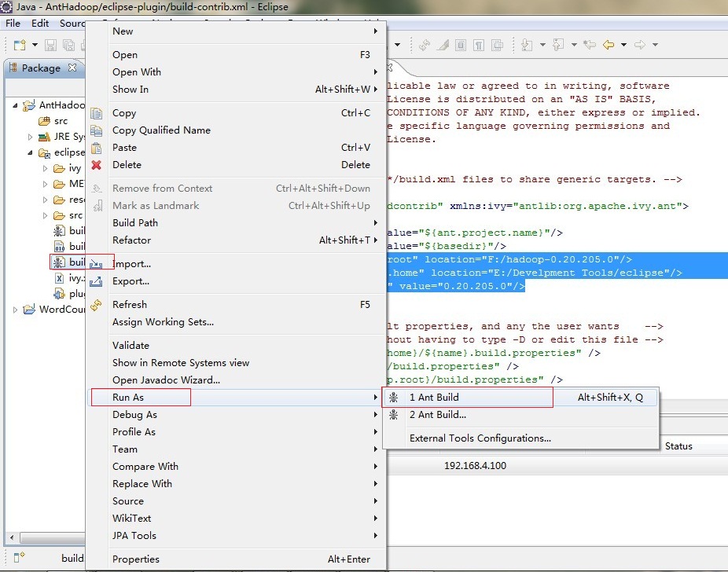Screen dimensions: 728x572
Task: Collapse the AntHadoop project tree node
Action: point(15,105)
